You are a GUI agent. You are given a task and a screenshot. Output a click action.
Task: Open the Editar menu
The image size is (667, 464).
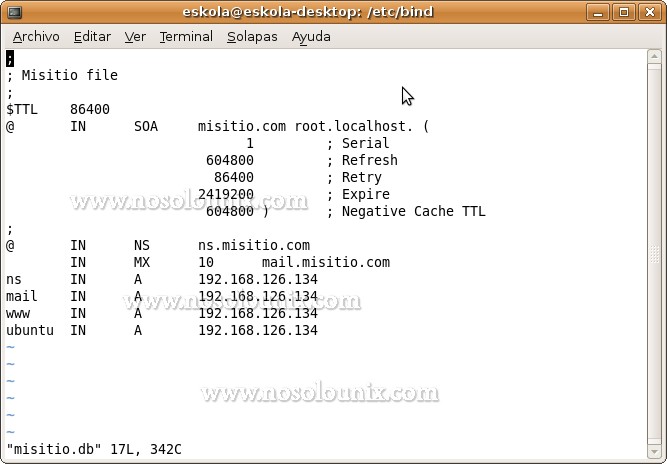click(92, 37)
